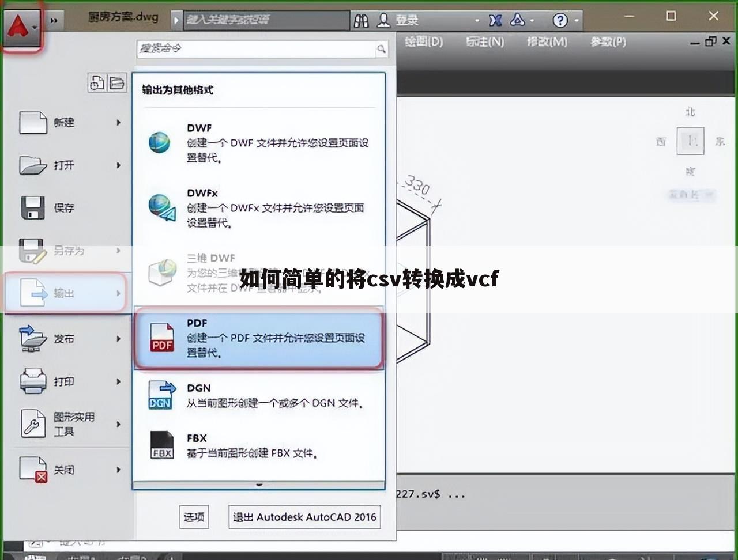Choose DWFx export option title
Screen dimensions: 738x560
pos(202,193)
